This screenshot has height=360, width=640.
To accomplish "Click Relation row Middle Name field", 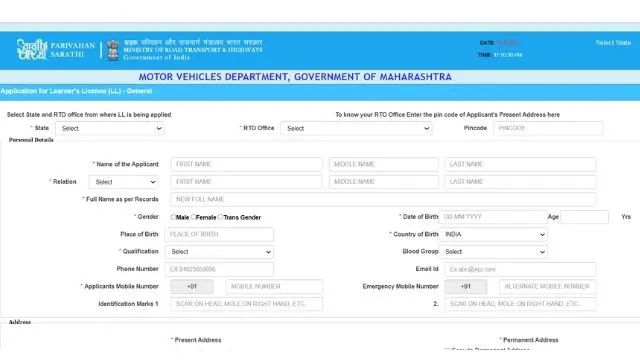I will pyautogui.click(x=384, y=182).
